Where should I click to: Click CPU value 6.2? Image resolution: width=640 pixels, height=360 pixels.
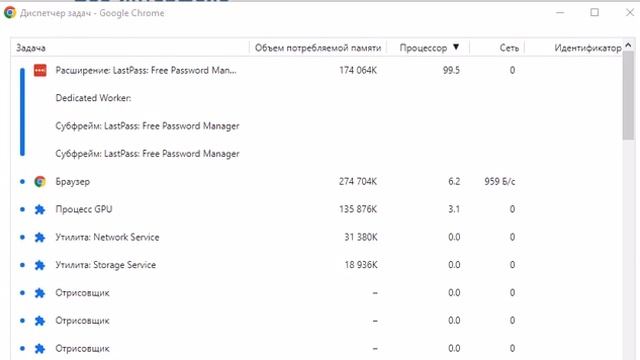(454, 181)
